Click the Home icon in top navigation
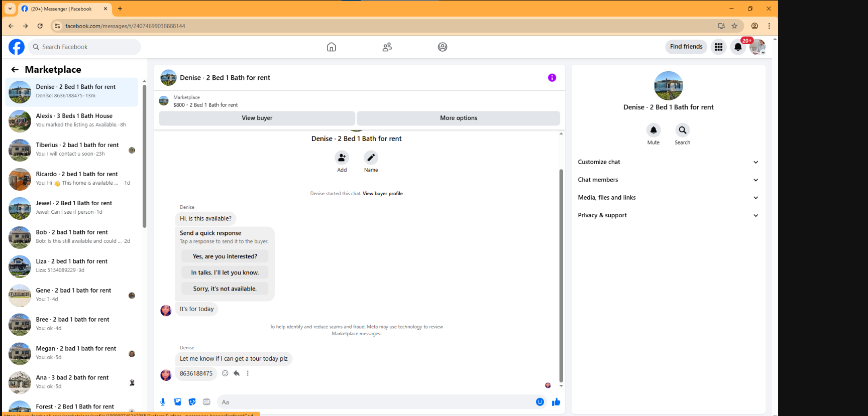This screenshot has height=416, width=868. [x=332, y=47]
